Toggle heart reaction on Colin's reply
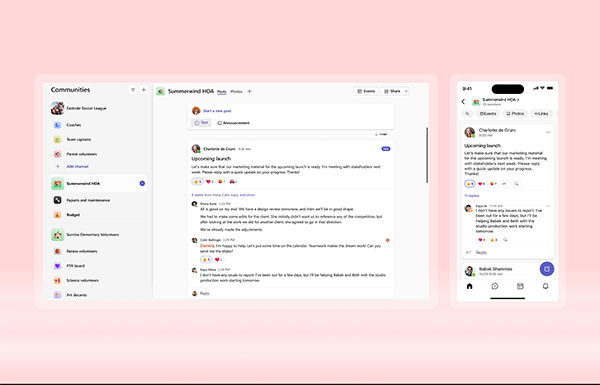The image size is (600, 385). [218, 259]
